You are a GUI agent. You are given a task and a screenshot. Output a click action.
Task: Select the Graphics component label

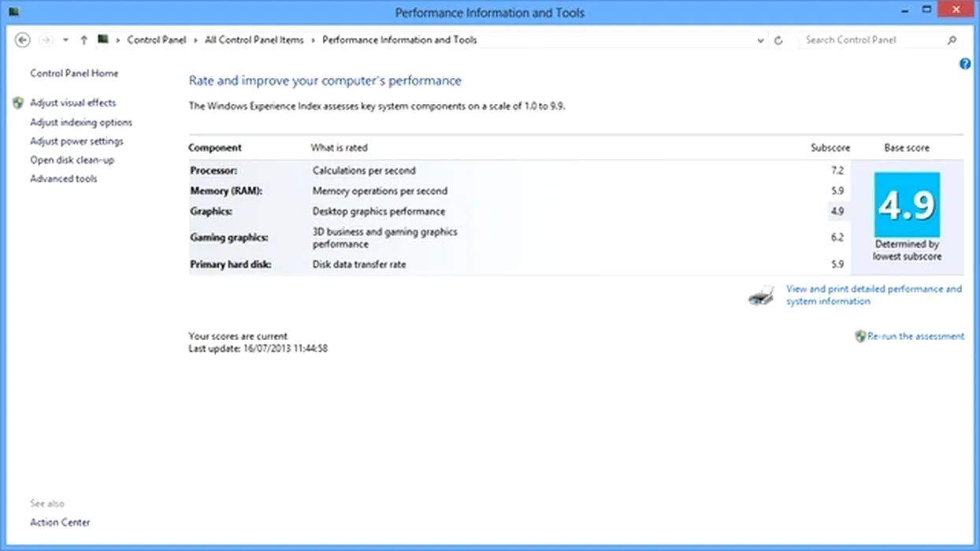tap(211, 211)
